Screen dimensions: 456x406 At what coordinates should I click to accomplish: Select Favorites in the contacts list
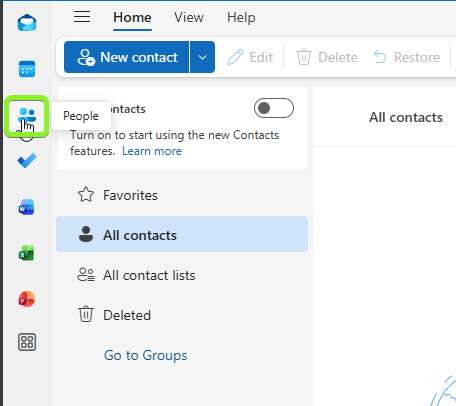click(x=182, y=195)
